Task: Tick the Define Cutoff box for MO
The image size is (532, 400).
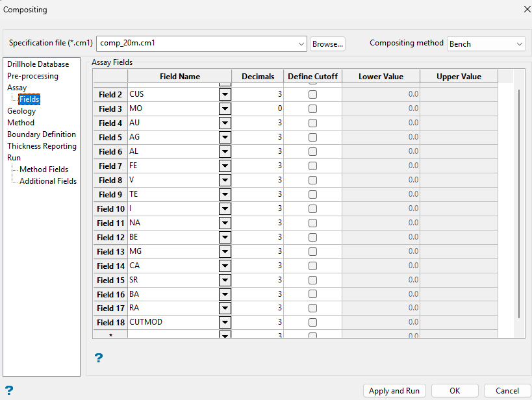Action: point(312,108)
